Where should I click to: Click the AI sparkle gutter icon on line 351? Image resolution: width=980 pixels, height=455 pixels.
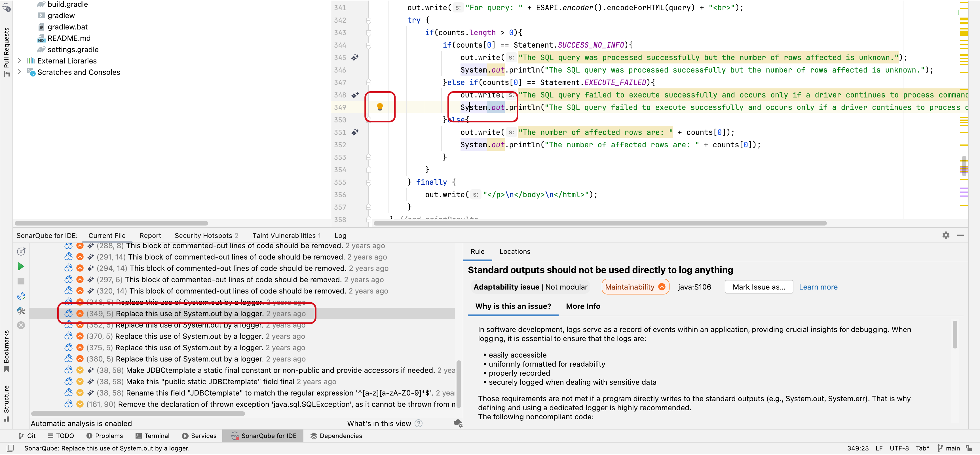pyautogui.click(x=354, y=132)
